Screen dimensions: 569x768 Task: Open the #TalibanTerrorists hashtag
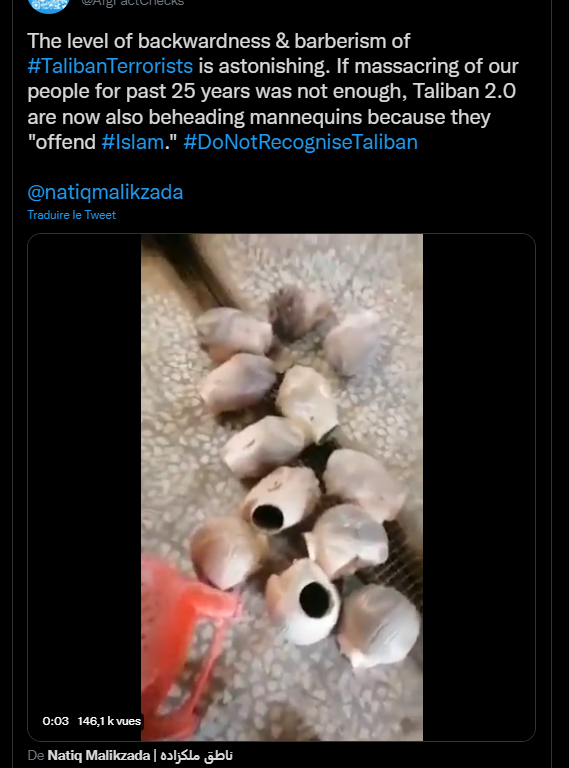click(110, 66)
